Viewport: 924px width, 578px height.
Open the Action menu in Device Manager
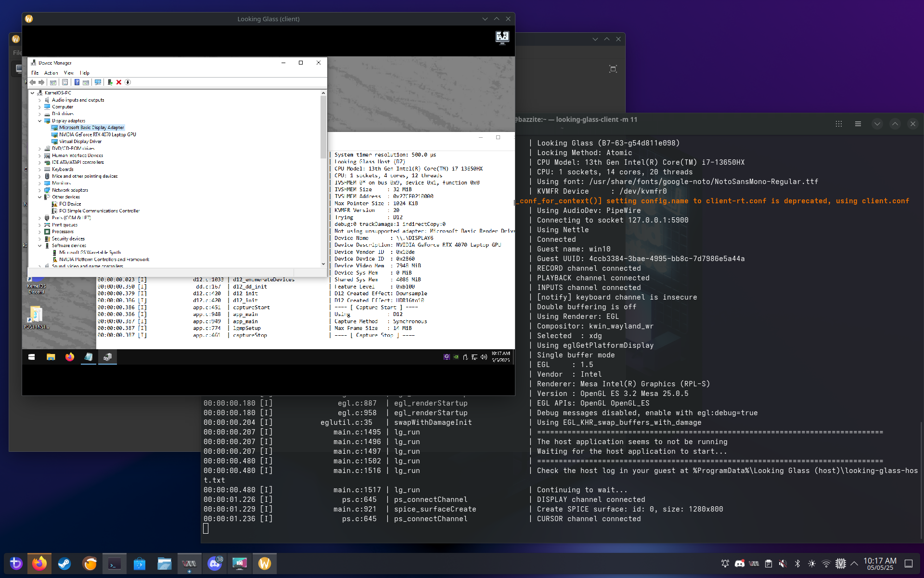[51, 73]
